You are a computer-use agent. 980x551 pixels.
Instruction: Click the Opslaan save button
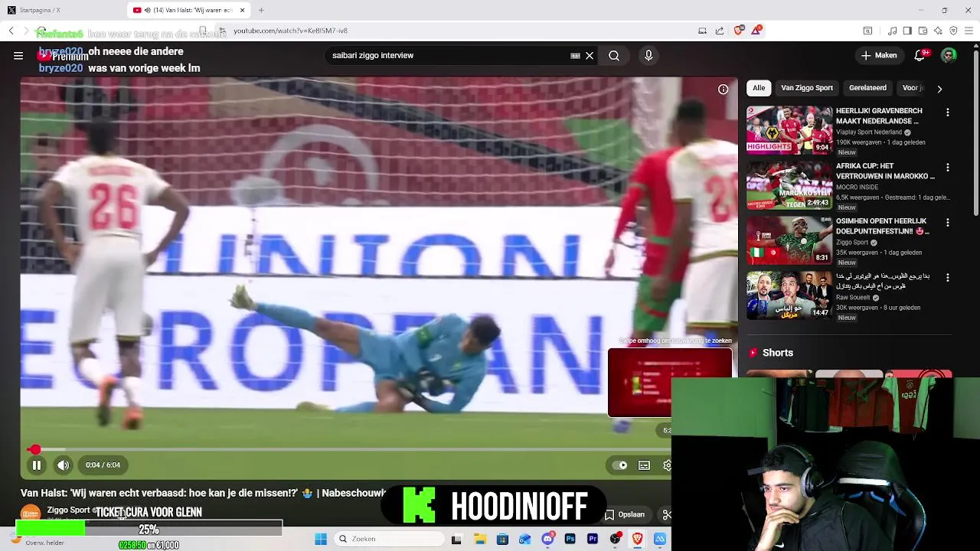[x=625, y=514]
